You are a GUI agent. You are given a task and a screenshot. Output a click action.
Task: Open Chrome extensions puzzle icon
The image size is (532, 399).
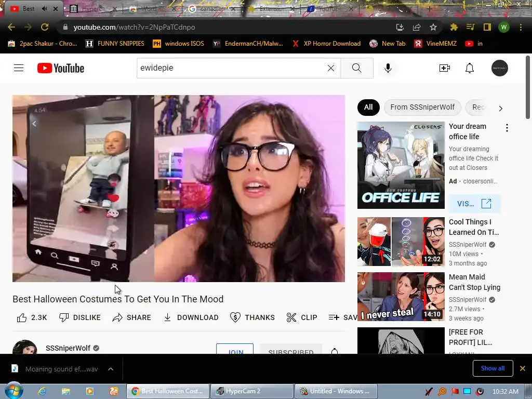454,27
